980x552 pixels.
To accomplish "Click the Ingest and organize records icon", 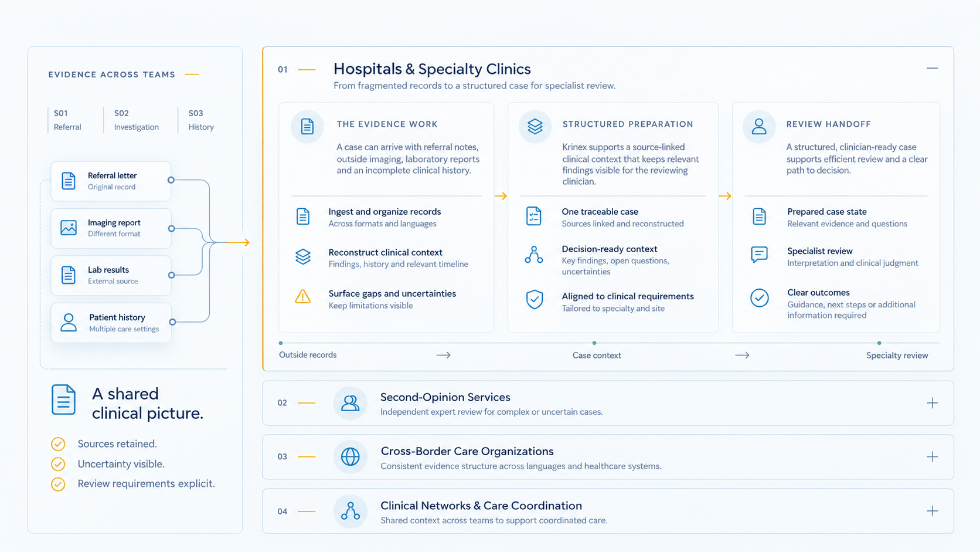I will point(303,216).
